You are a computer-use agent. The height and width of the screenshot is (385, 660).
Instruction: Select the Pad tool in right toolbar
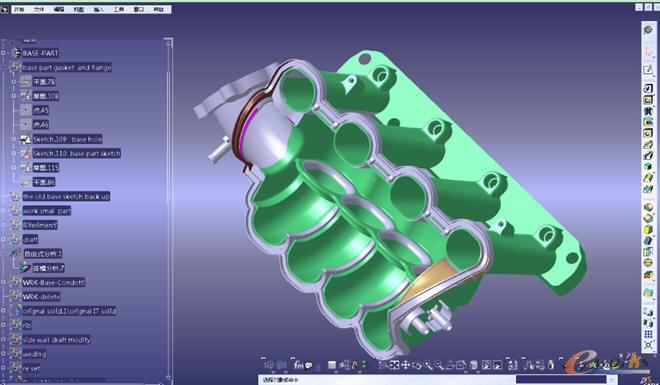point(648,88)
